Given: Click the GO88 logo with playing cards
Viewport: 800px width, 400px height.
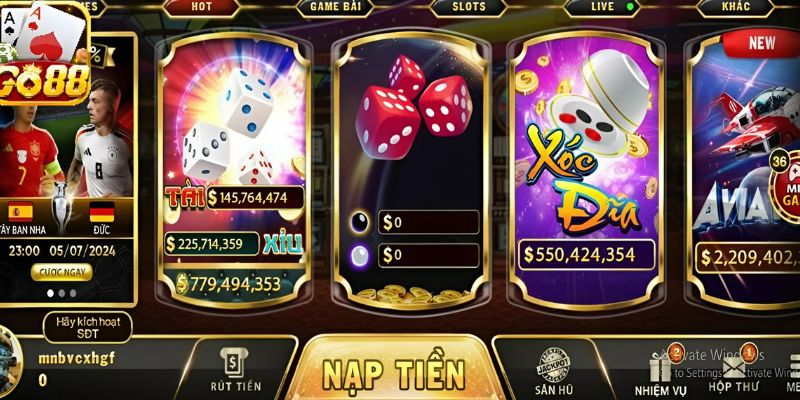Looking at the screenshot, I should coord(45,53).
